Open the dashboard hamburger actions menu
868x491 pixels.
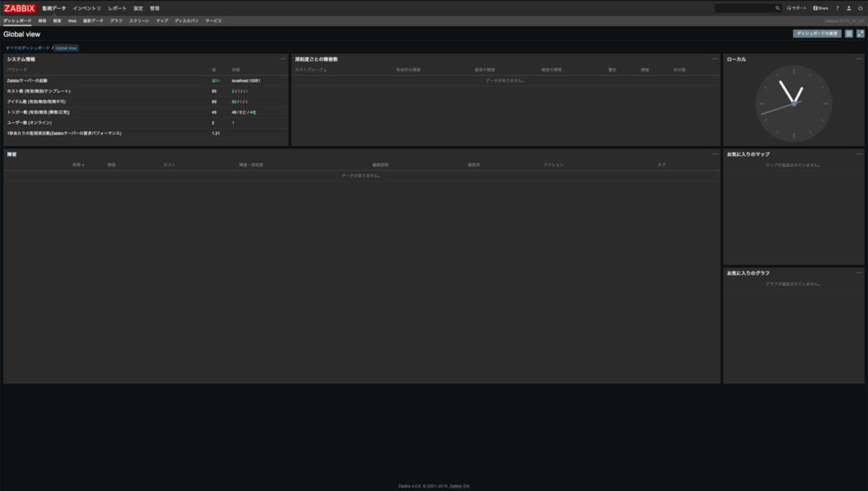tap(849, 33)
